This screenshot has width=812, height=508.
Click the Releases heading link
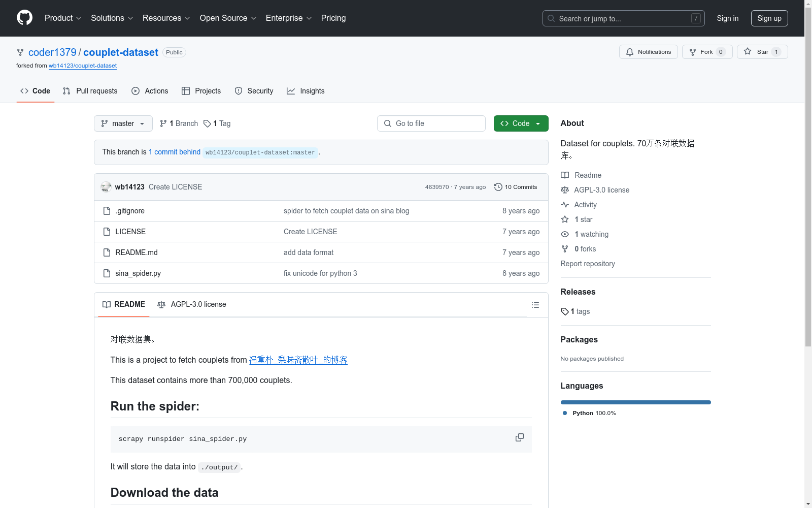pos(578,292)
